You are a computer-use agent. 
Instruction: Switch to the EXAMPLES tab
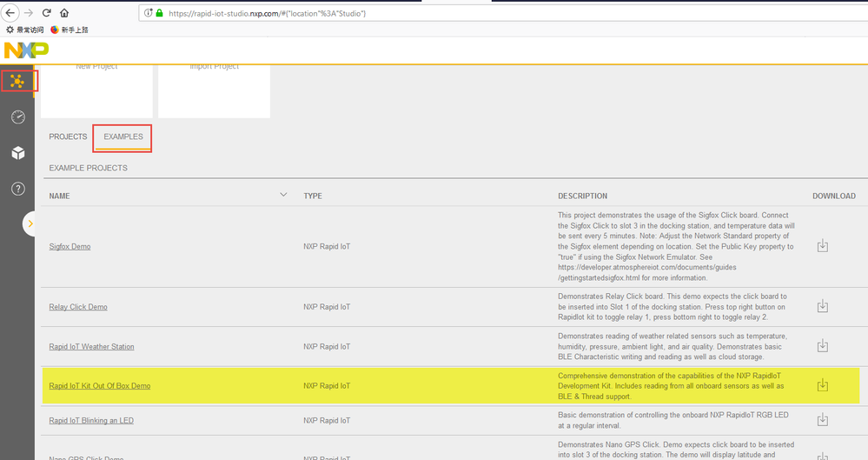[x=123, y=137]
